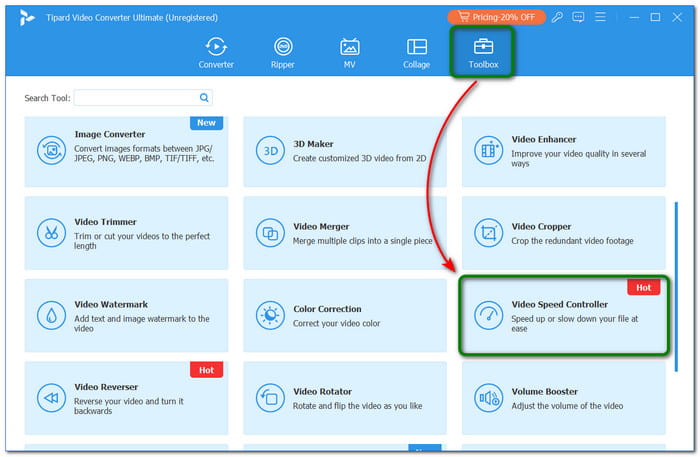
Task: Click the Video Enhancer icon
Action: [x=488, y=150]
